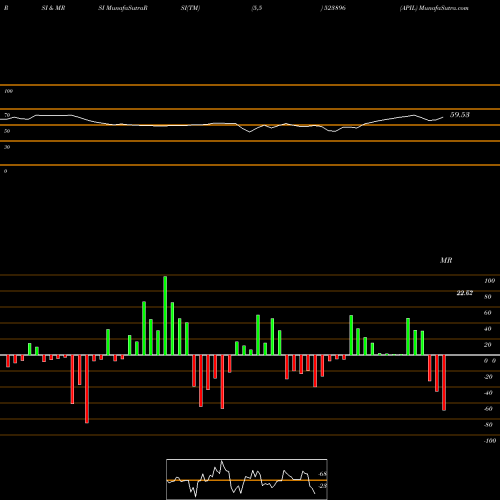The height and width of the screenshot is (500, 500).
Task: Click the SI(TM) header label
Action: click(x=190, y=8)
